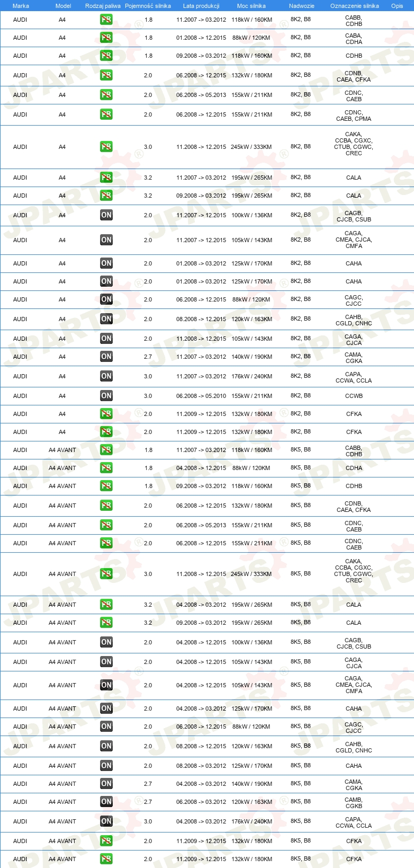Click diesel icon in A4 CAGC, CJCC row
The width and height of the screenshot is (414, 868).
tap(106, 299)
